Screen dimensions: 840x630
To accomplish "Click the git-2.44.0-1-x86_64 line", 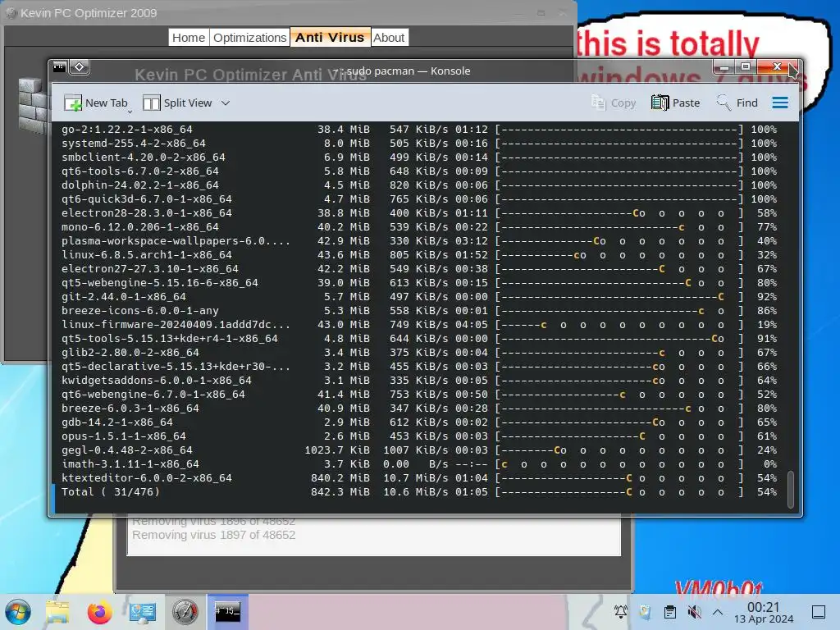I will click(419, 296).
